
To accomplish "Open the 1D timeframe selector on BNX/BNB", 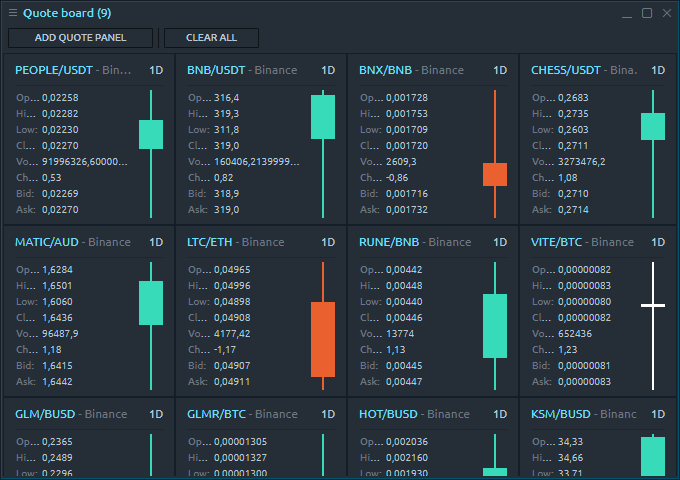I will [x=500, y=70].
